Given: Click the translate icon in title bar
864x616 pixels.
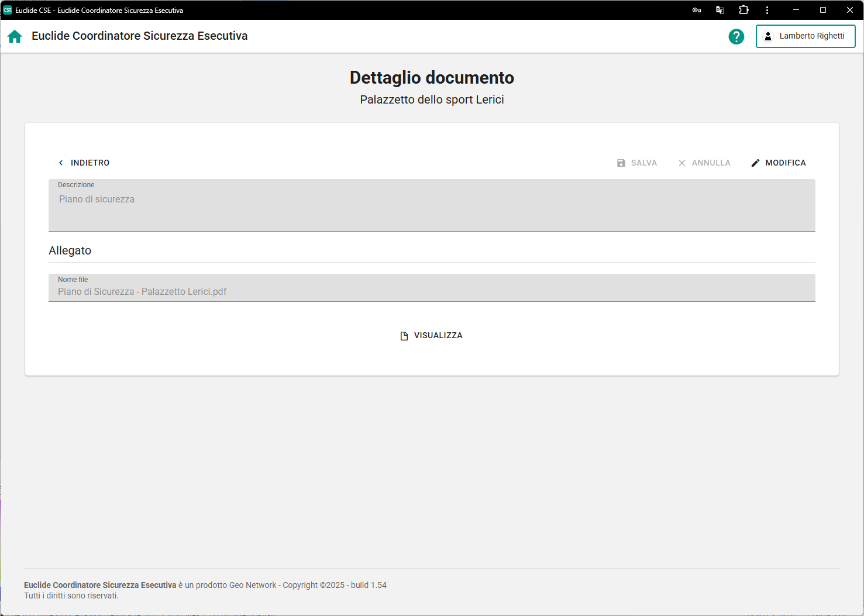Looking at the screenshot, I should [x=720, y=10].
